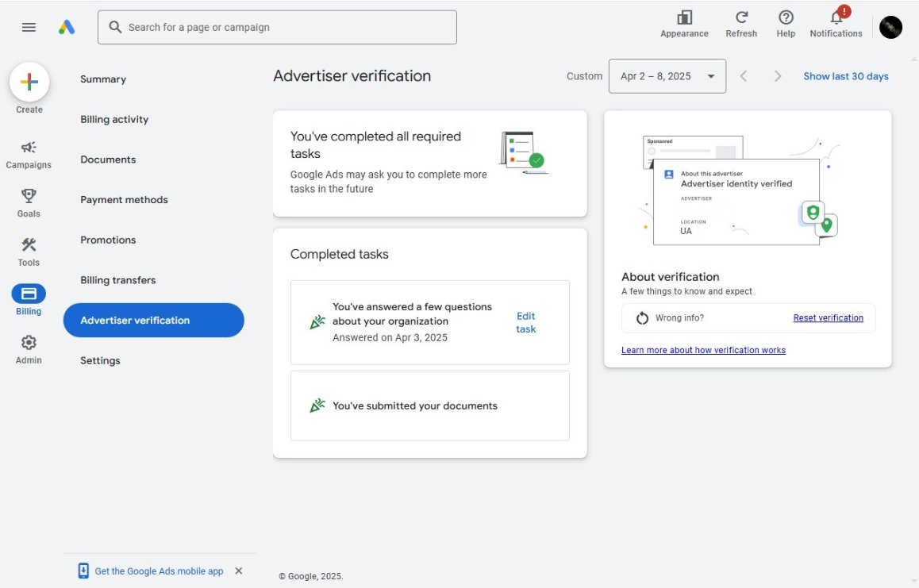
Task: Open the Goals section
Action: (x=29, y=203)
